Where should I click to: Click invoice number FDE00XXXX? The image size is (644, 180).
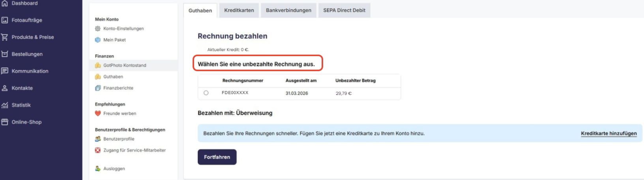pyautogui.click(x=235, y=93)
